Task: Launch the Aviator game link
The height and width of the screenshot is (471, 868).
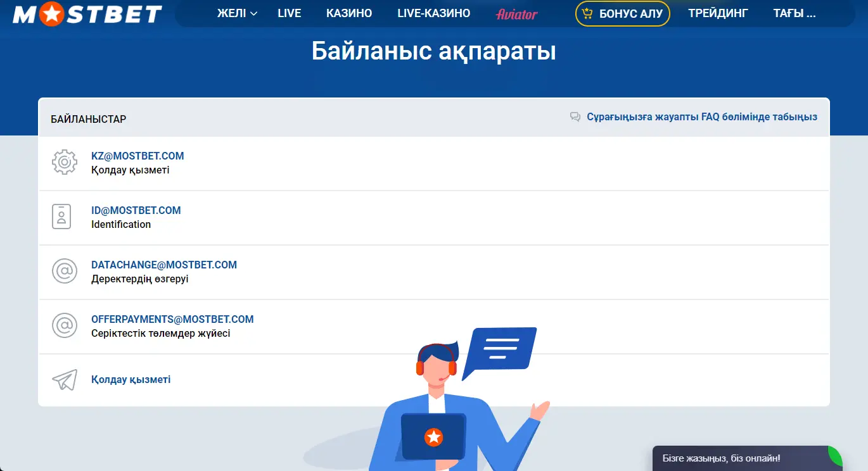Action: (x=516, y=14)
